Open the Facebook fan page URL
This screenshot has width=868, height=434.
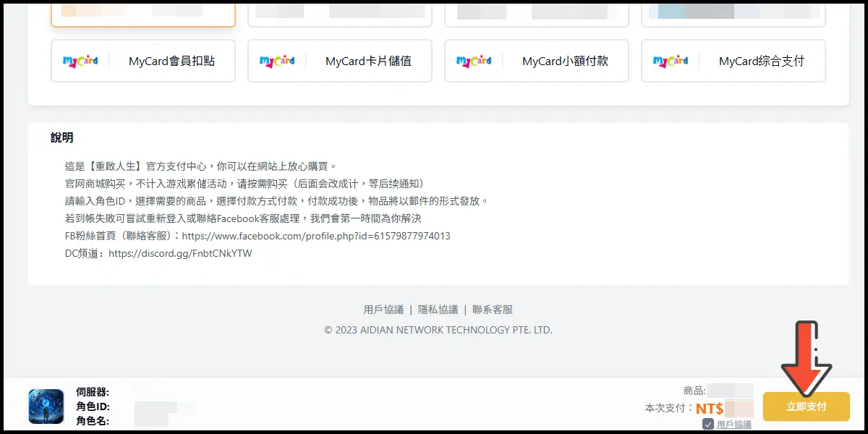[316, 236]
